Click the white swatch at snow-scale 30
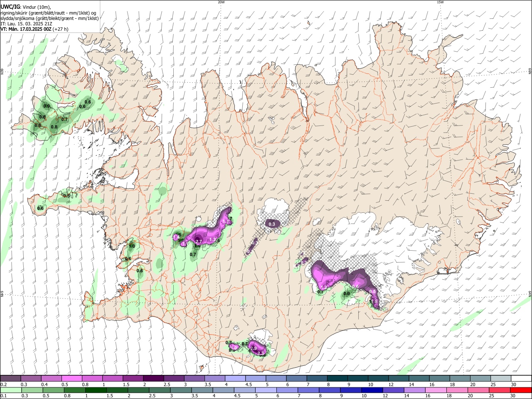This screenshot has width=532, height=399. [x=520, y=379]
